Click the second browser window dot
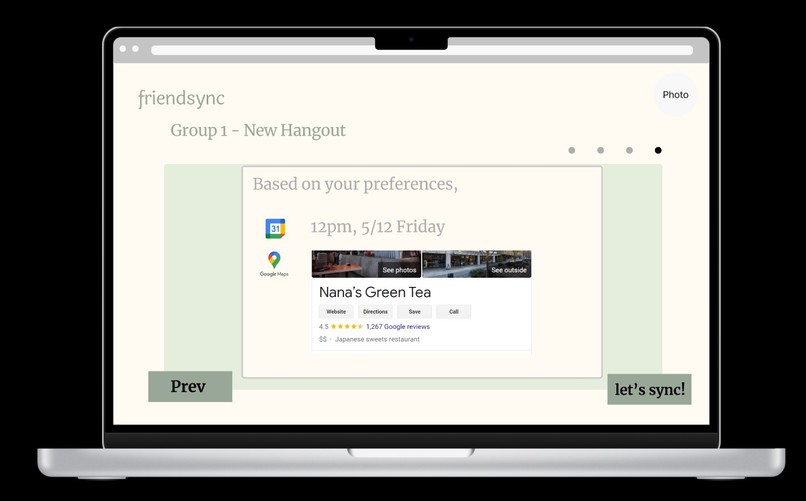806x501 pixels. (135, 49)
